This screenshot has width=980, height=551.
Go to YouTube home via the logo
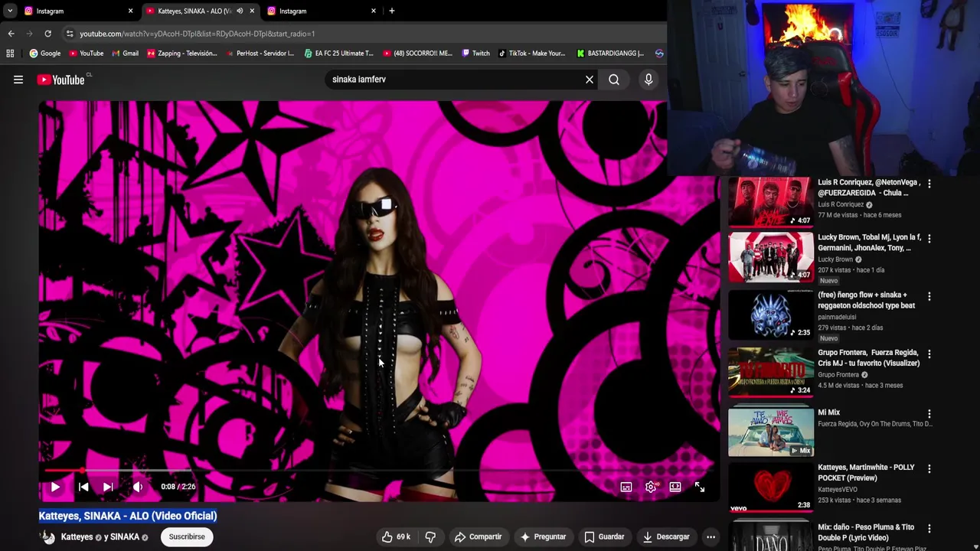tap(60, 80)
